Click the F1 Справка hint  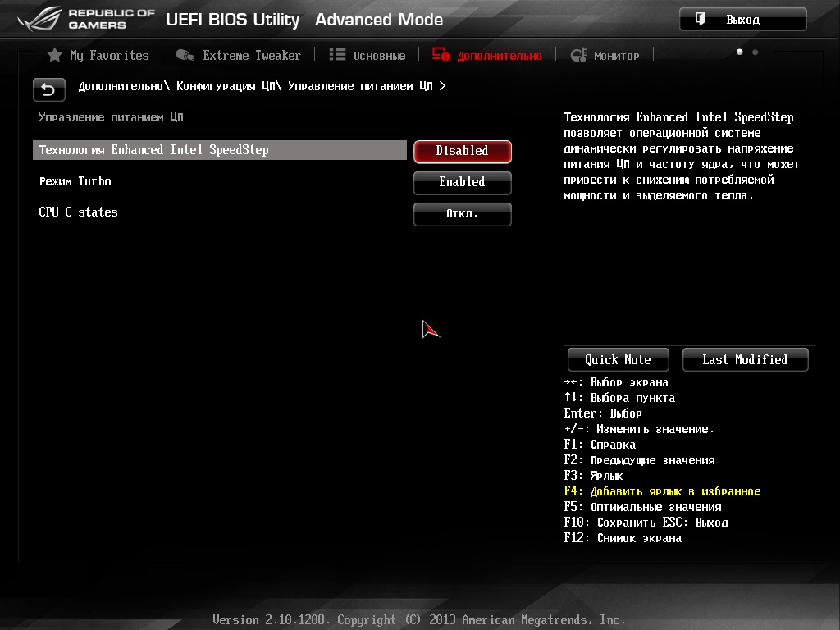[600, 445]
